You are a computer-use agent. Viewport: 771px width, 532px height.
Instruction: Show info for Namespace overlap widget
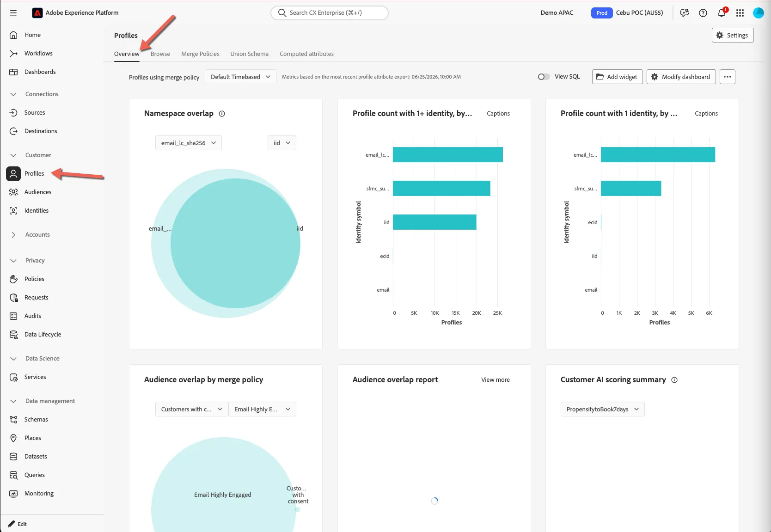click(x=222, y=114)
